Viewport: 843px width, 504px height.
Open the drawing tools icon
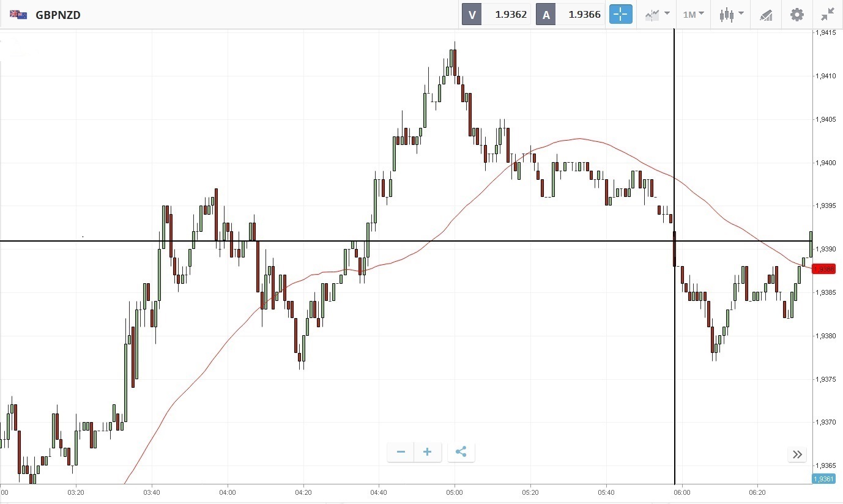point(766,15)
